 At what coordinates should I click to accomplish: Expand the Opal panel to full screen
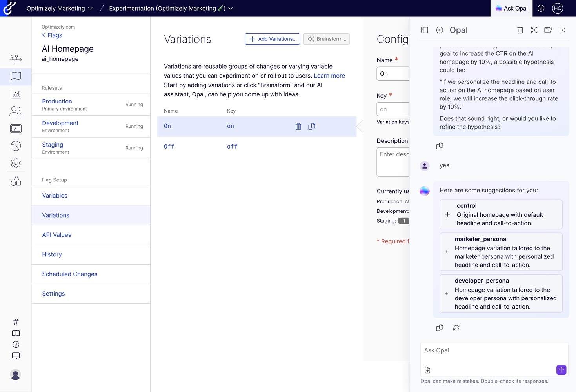coord(534,30)
